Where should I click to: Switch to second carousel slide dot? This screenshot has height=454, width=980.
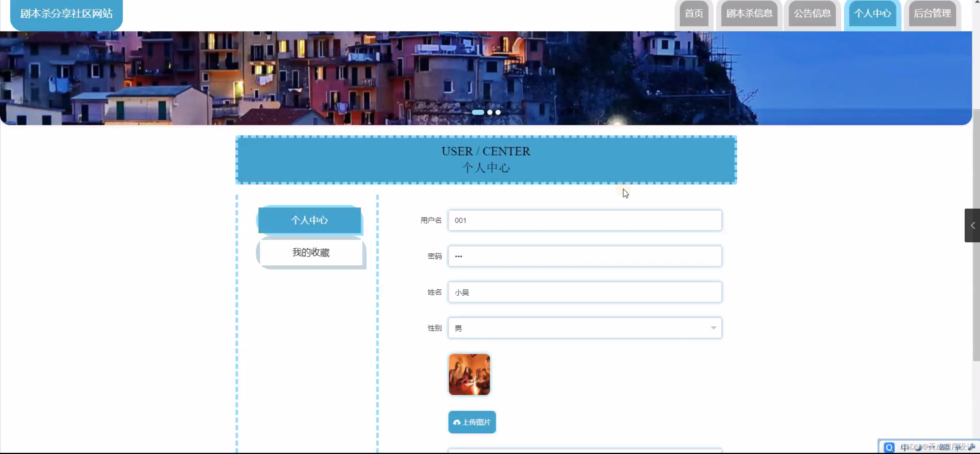(x=490, y=112)
